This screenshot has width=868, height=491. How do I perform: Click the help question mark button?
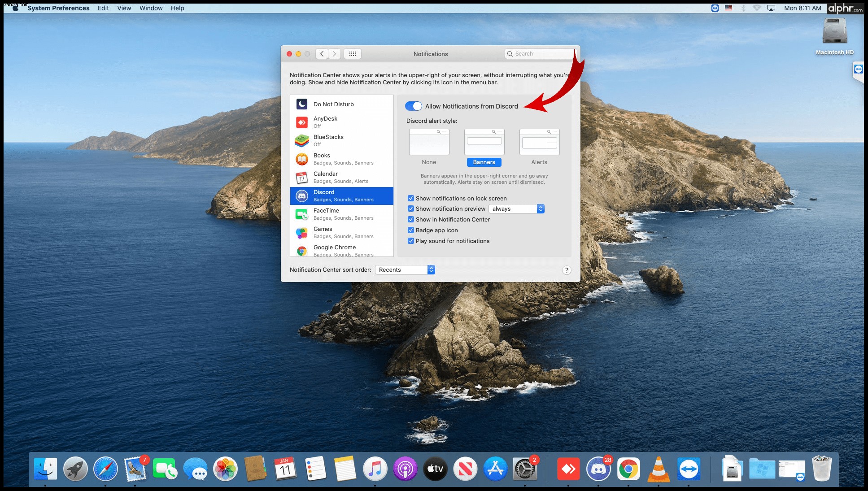567,270
